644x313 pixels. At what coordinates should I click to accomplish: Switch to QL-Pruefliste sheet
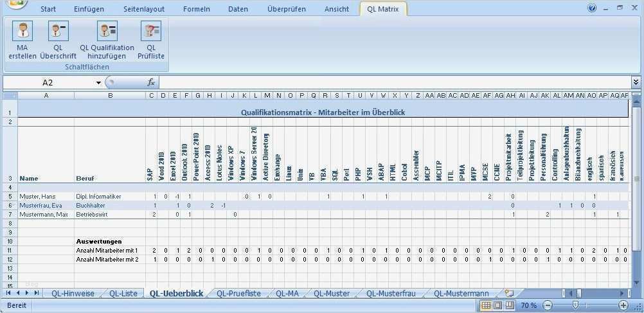(238, 293)
